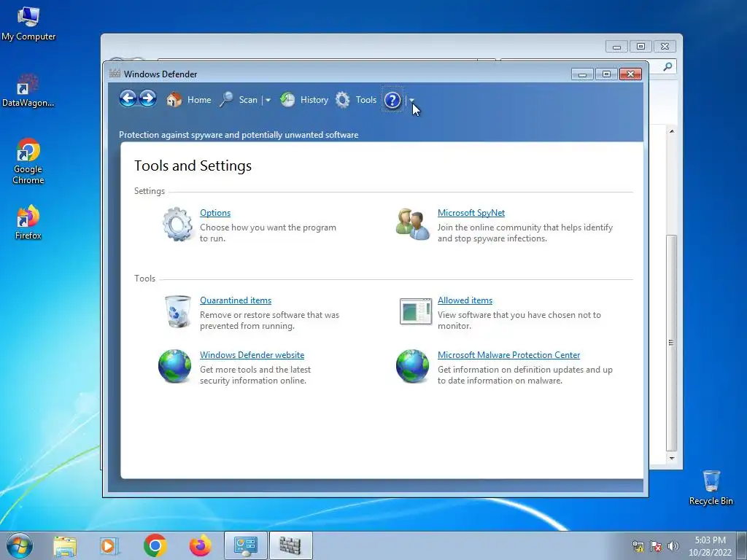The width and height of the screenshot is (747, 560).
Task: Open the Windows Defender website link
Action: [252, 355]
